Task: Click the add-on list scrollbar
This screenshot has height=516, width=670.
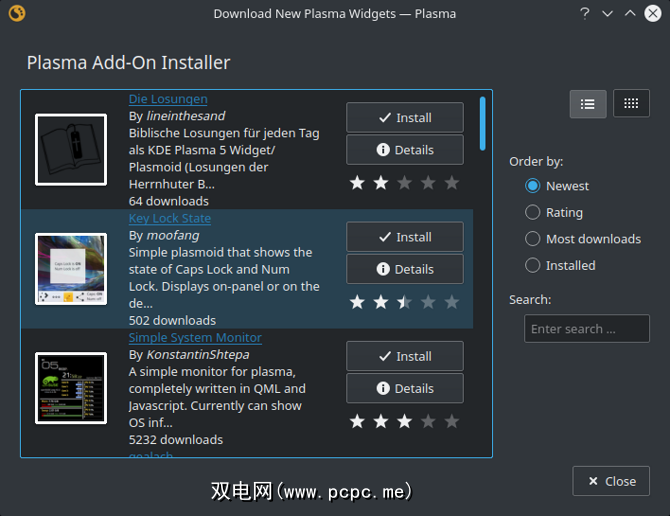Action: [483, 121]
